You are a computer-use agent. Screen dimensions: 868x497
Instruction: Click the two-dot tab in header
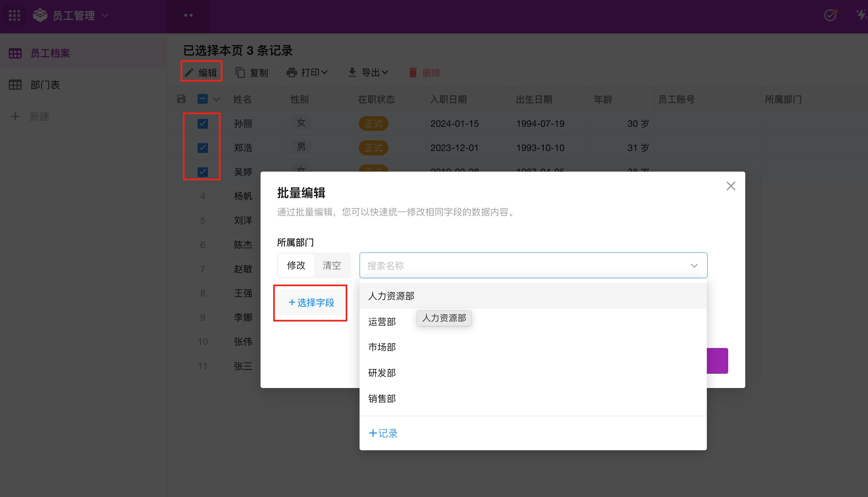click(x=188, y=15)
